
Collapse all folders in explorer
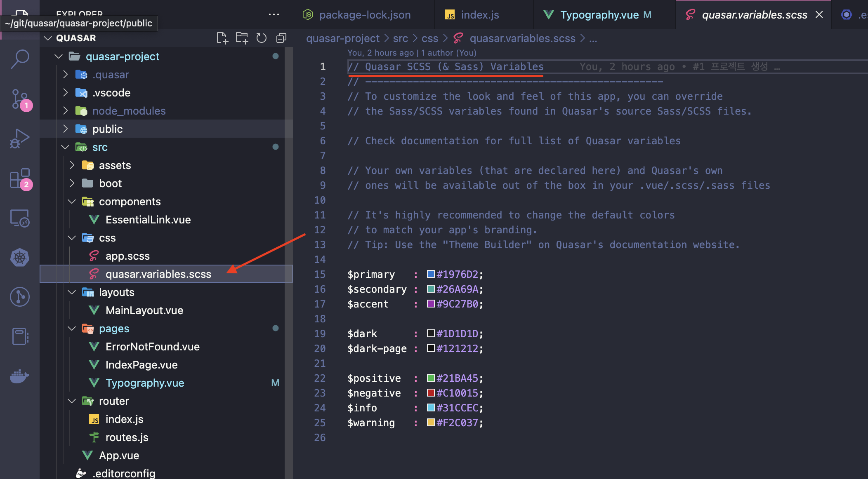281,38
